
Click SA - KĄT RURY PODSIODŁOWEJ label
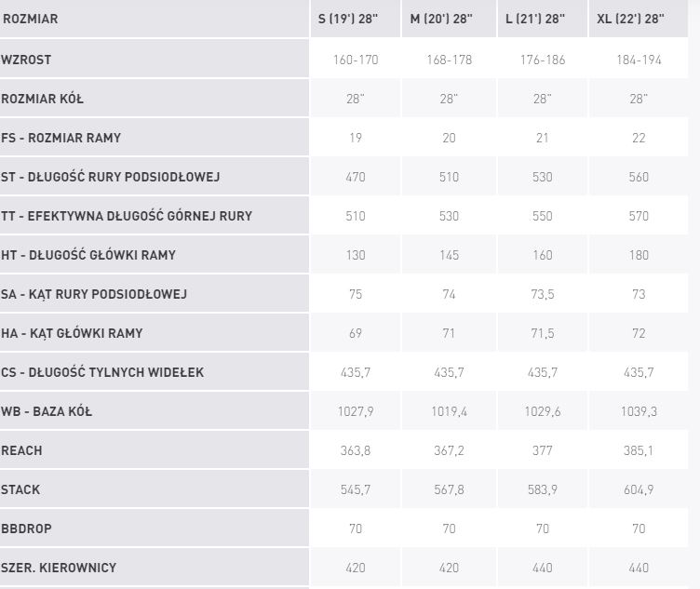coord(94,294)
